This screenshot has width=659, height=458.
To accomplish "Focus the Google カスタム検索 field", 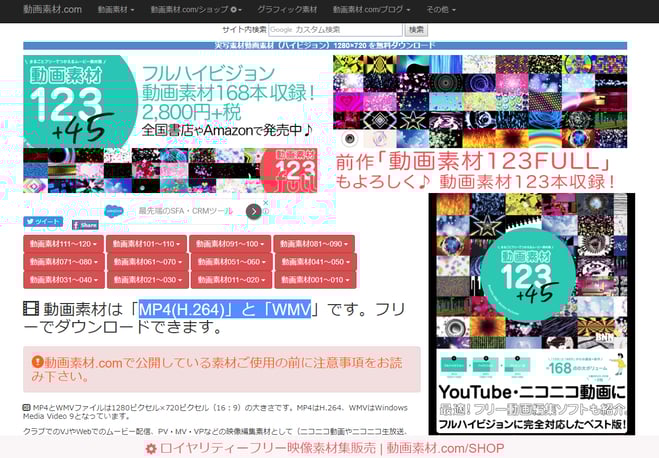I will [x=335, y=30].
